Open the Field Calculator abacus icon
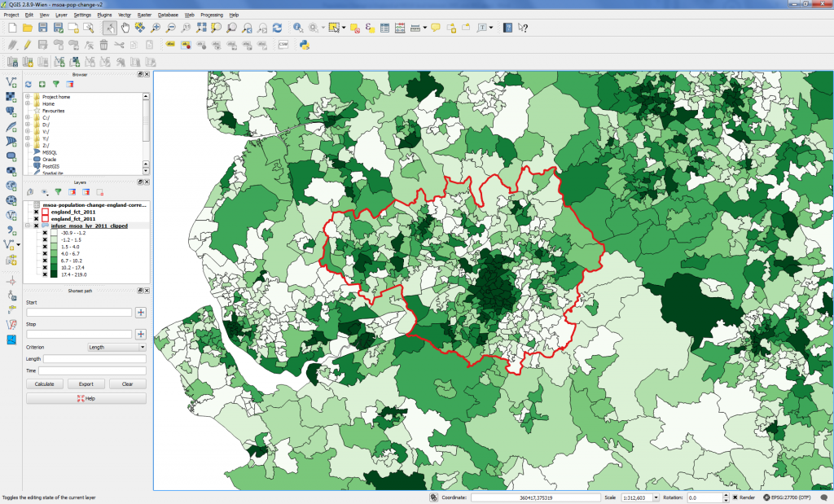This screenshot has width=834, height=504. [x=400, y=28]
